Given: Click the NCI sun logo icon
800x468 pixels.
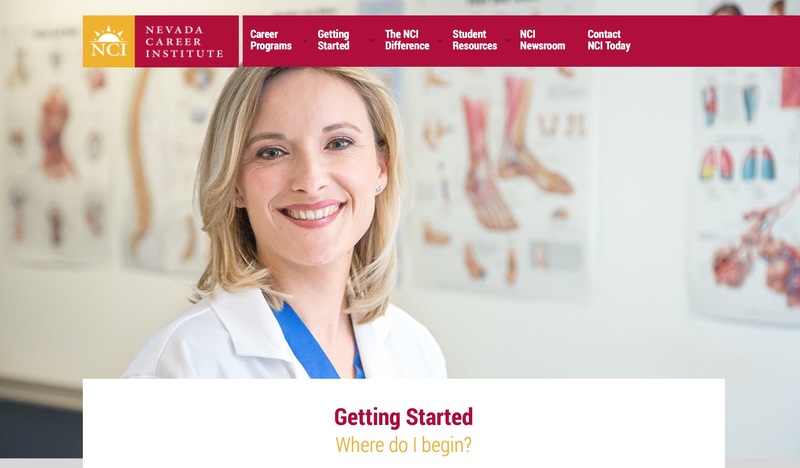Looking at the screenshot, I should coord(109,41).
